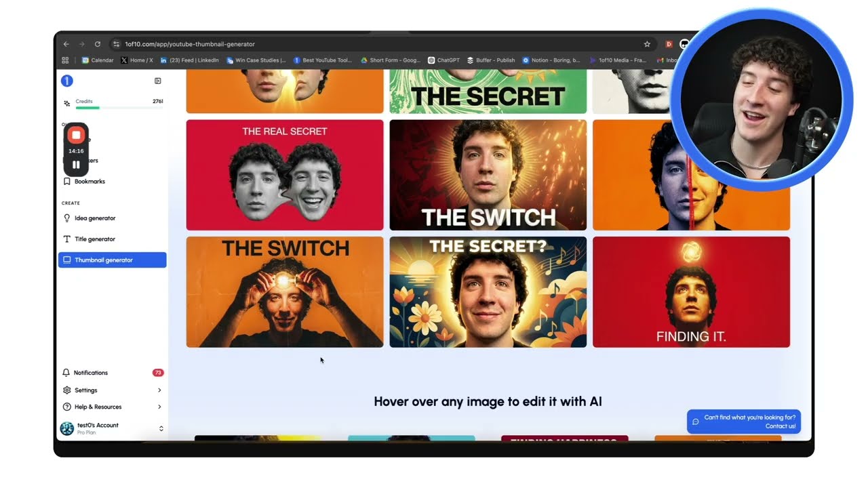The width and height of the screenshot is (868, 488).
Task: Select the FINDING IT. red thumbnail
Action: tap(691, 292)
